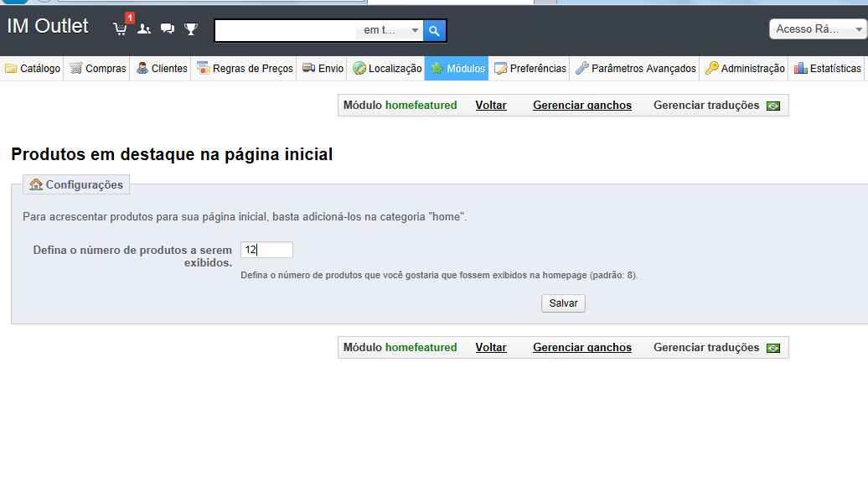
Task: Click the top Gerenciar traduções text
Action: (x=706, y=106)
